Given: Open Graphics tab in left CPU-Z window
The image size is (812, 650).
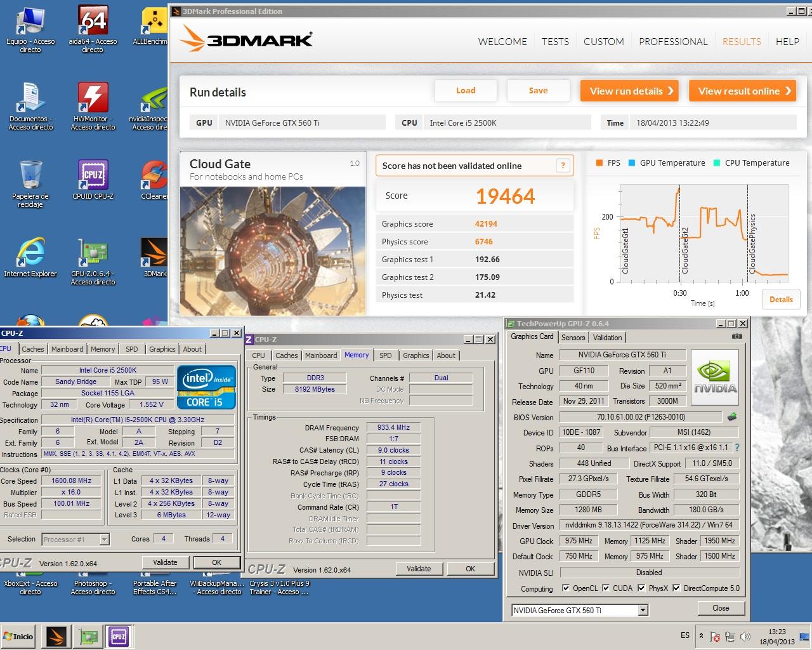Looking at the screenshot, I should coord(162,349).
